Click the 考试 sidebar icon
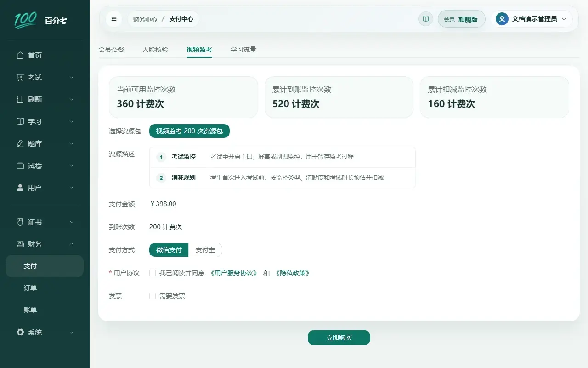This screenshot has height=368, width=588. click(x=20, y=77)
